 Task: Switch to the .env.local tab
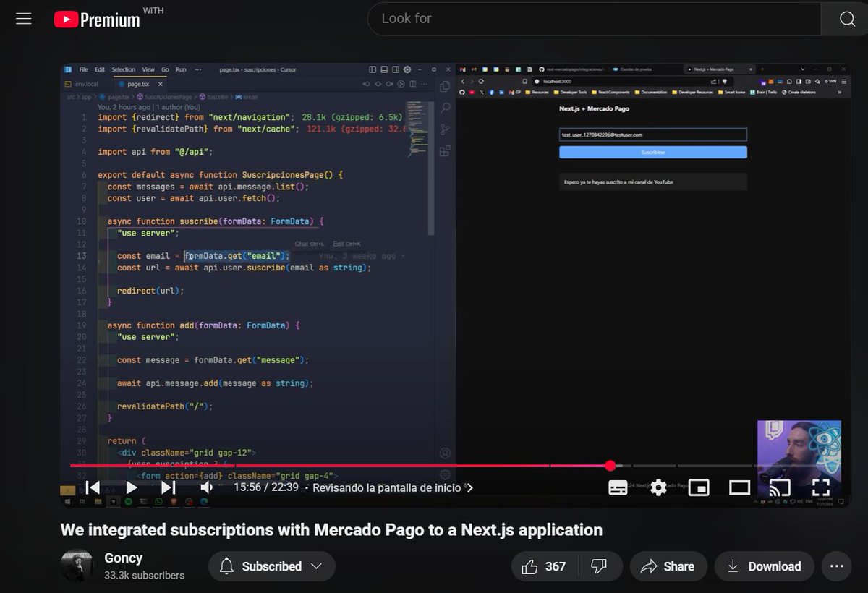coord(88,83)
